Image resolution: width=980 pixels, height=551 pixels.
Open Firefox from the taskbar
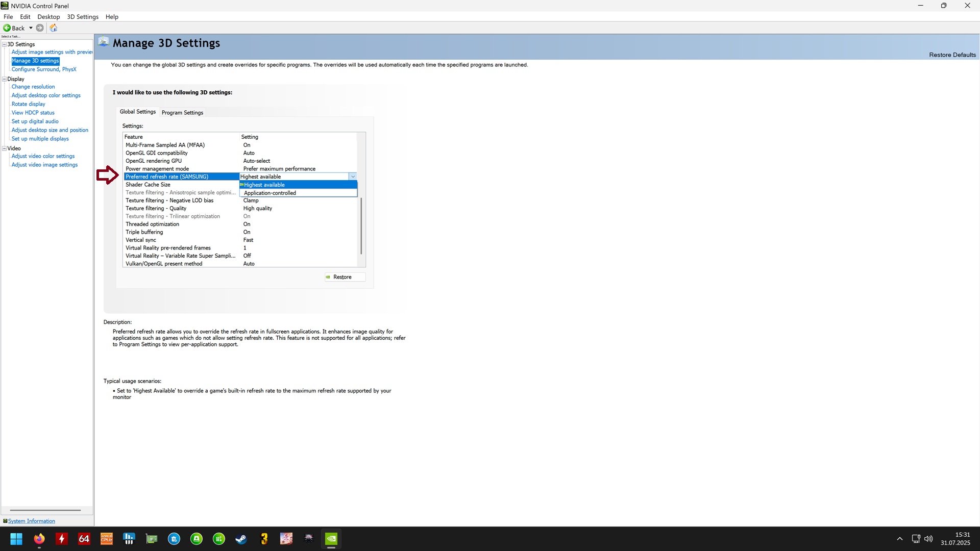point(39,539)
